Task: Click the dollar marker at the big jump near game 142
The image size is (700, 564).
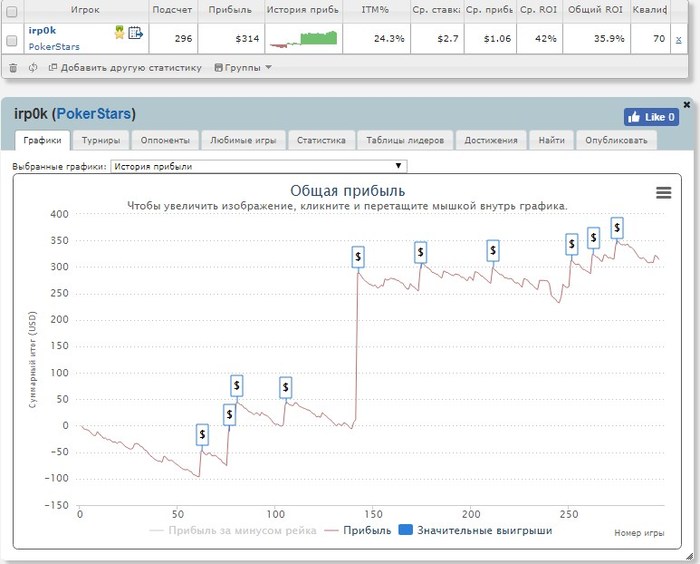Action: [358, 257]
